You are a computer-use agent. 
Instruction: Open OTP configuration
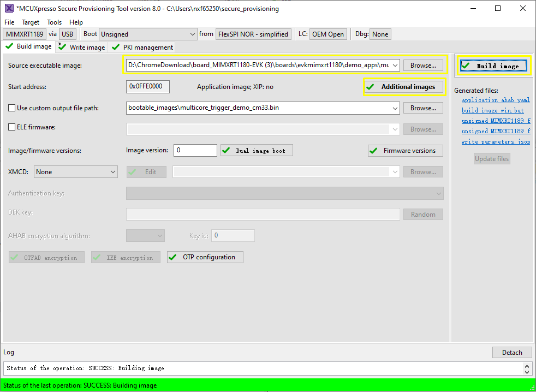point(205,257)
